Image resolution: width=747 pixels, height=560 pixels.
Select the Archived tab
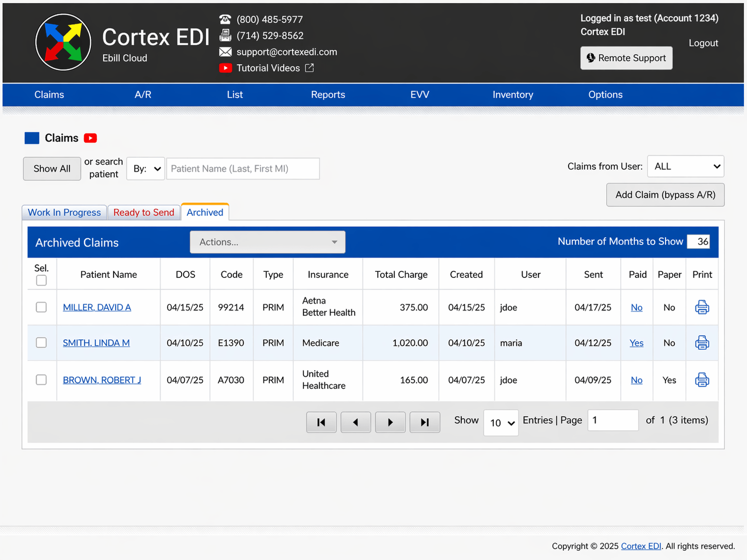tap(205, 212)
